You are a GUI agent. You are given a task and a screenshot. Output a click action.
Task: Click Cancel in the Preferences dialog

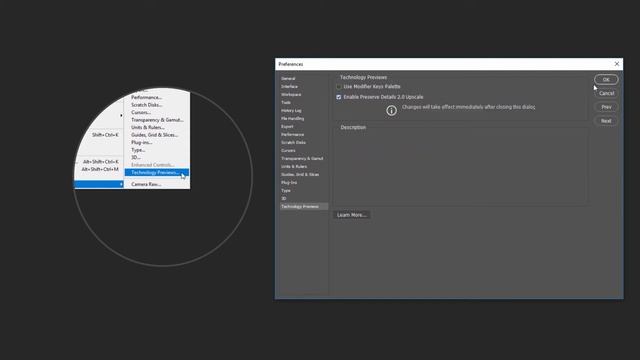pyautogui.click(x=606, y=93)
